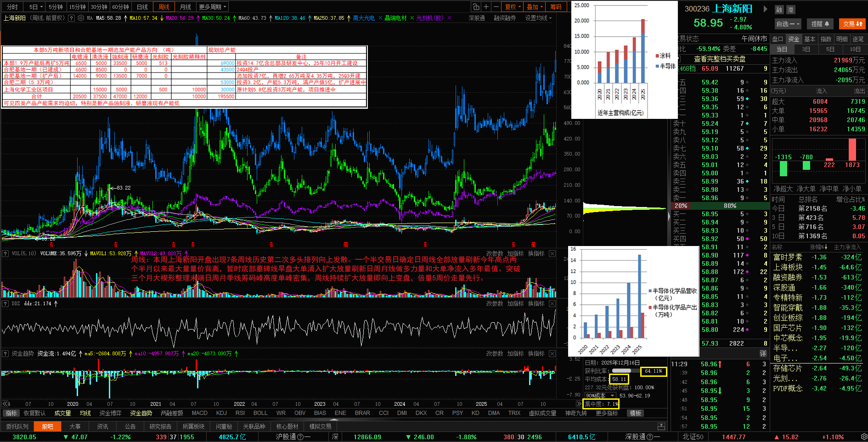Click 深股通 help question icon
Image resolution: width=868 pixels, height=442 pixels.
(x=649, y=437)
